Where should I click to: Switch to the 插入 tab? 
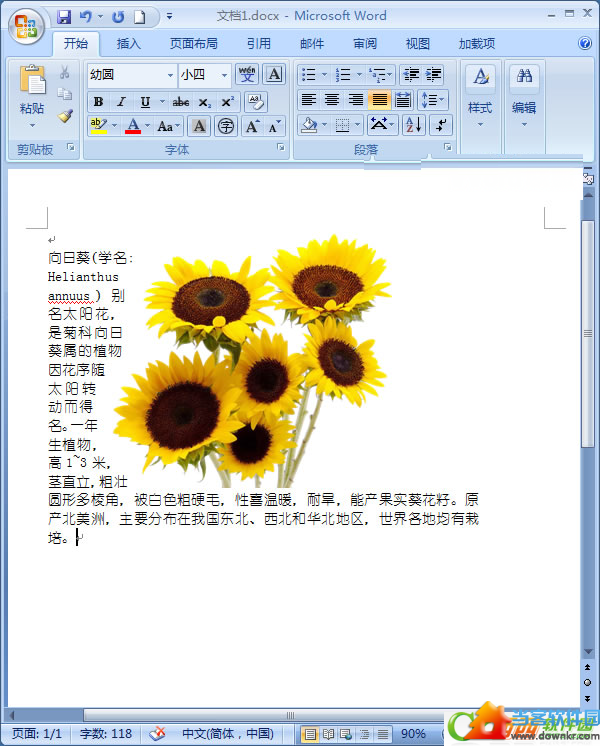(x=128, y=44)
